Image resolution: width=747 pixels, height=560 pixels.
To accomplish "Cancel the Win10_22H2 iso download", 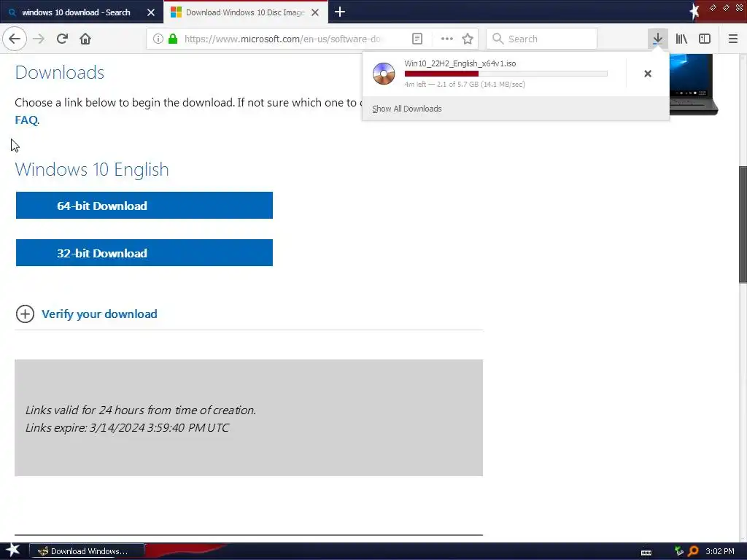I will pyautogui.click(x=648, y=74).
